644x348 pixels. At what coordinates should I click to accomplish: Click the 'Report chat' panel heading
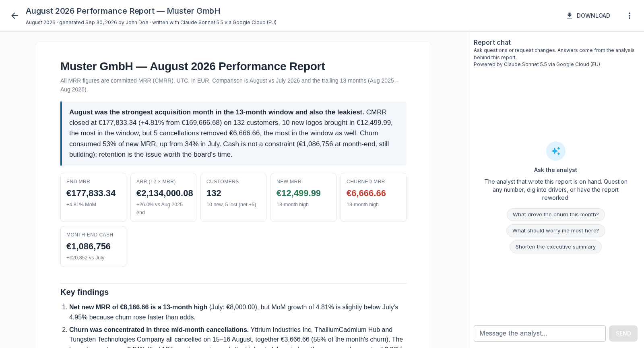tap(492, 42)
